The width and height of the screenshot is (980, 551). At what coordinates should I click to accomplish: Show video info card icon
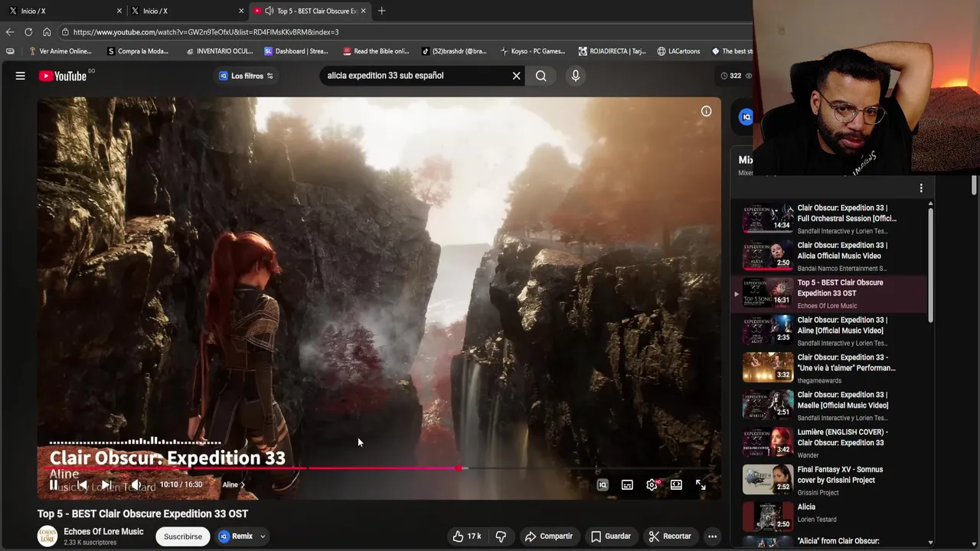706,111
